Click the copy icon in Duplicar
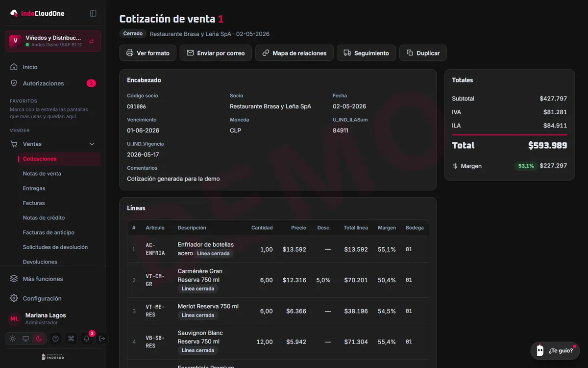588x368 pixels. [410, 53]
